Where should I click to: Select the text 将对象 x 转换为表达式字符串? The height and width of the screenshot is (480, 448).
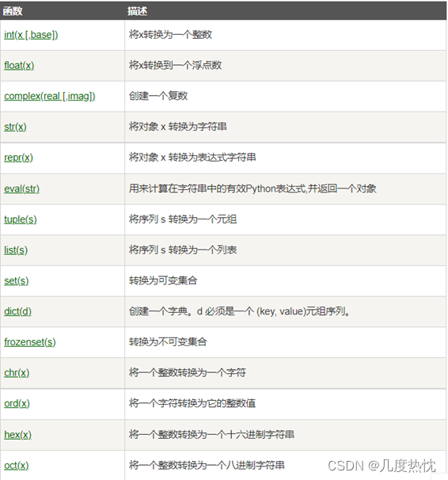click(x=192, y=158)
